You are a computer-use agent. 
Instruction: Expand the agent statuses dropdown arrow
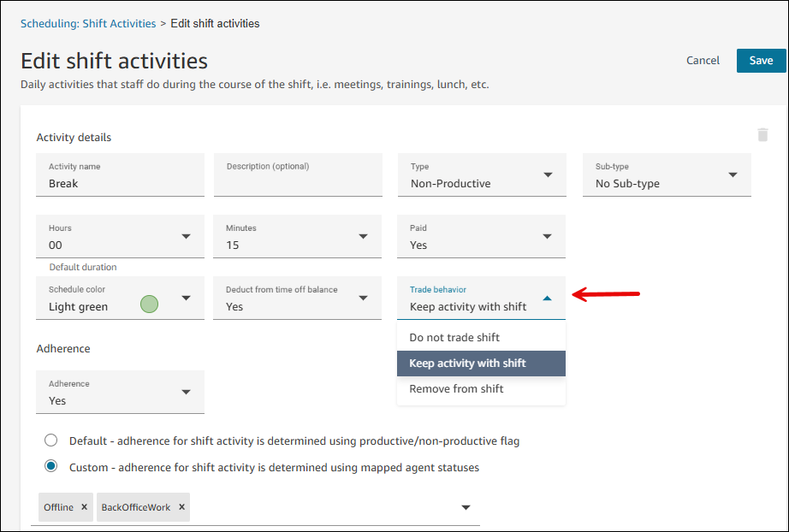pos(466,507)
